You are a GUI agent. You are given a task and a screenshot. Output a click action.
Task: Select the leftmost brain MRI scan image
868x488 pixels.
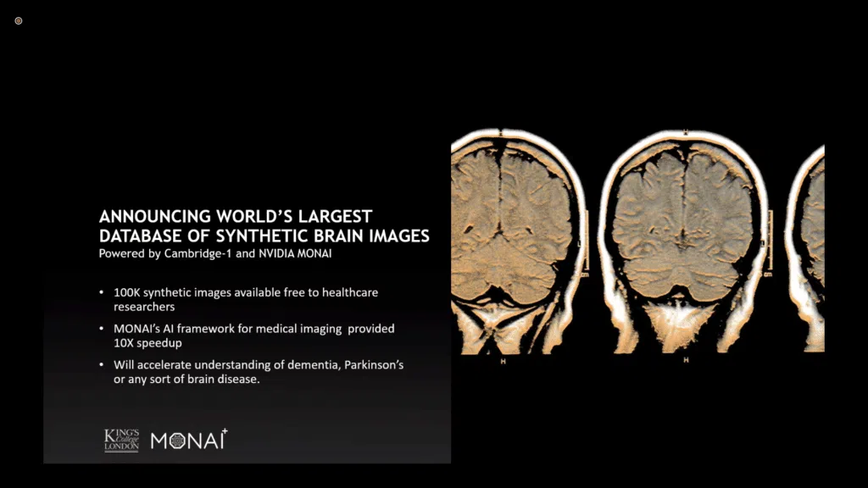tap(515, 241)
